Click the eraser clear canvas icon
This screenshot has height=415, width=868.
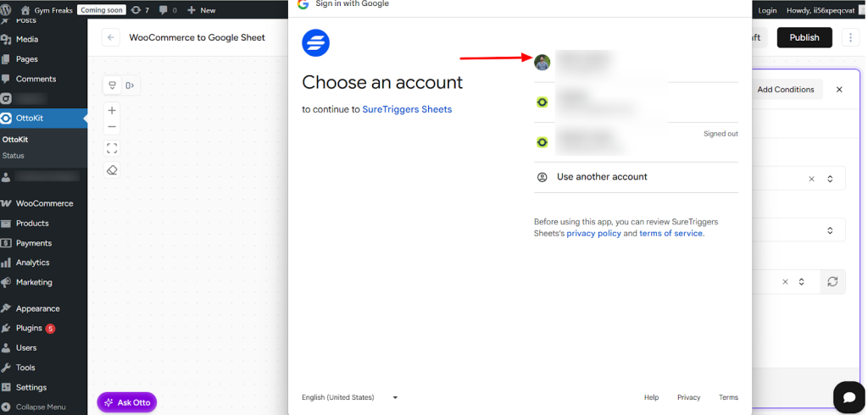pyautogui.click(x=112, y=170)
